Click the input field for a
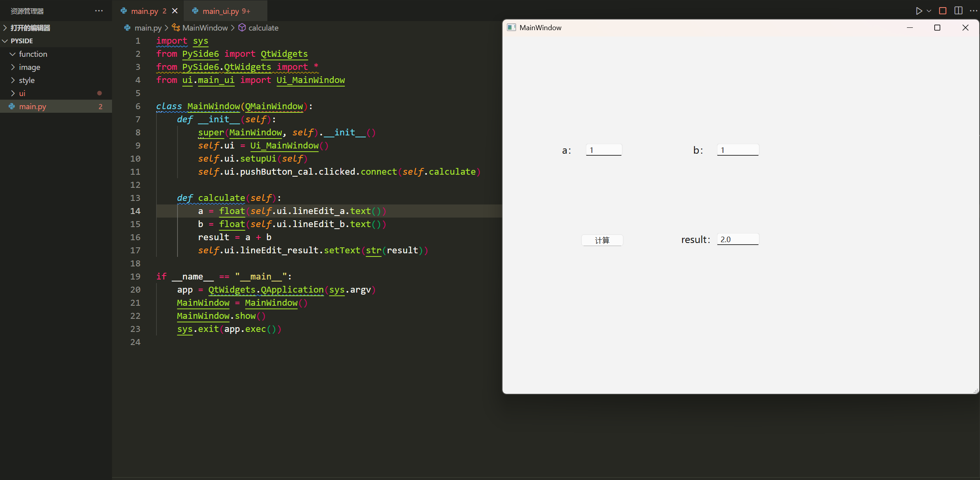The image size is (980, 480). (603, 150)
